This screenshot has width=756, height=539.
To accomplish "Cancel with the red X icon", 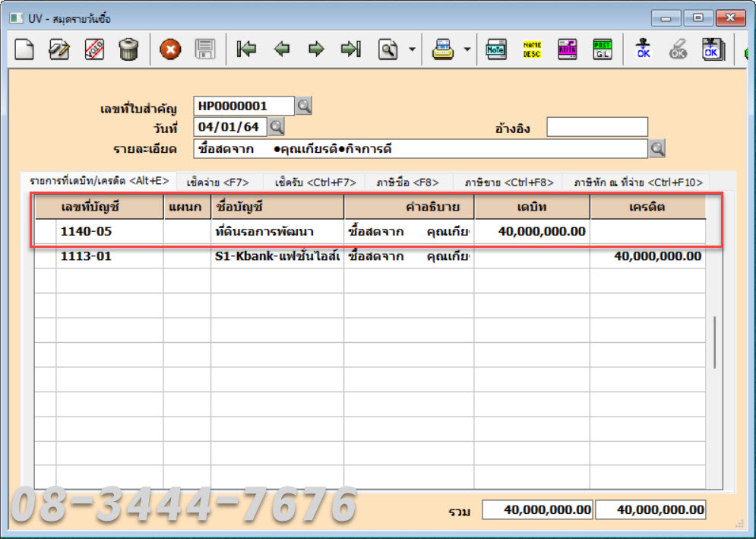I will click(170, 49).
